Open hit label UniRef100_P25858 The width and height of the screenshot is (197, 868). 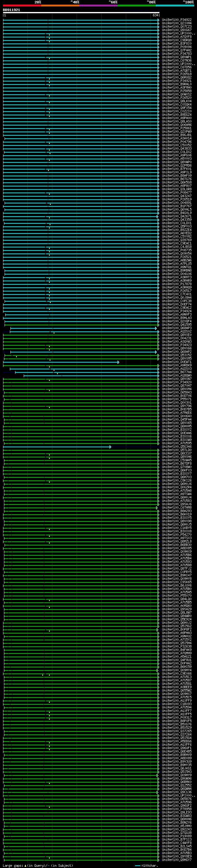(177, 91)
